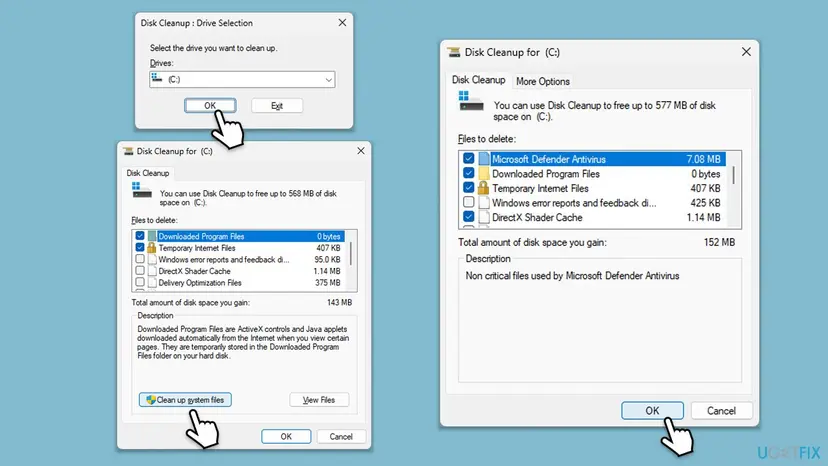This screenshot has width=828, height=466.
Task: Click shield icon on Clean up system files
Action: coord(150,400)
